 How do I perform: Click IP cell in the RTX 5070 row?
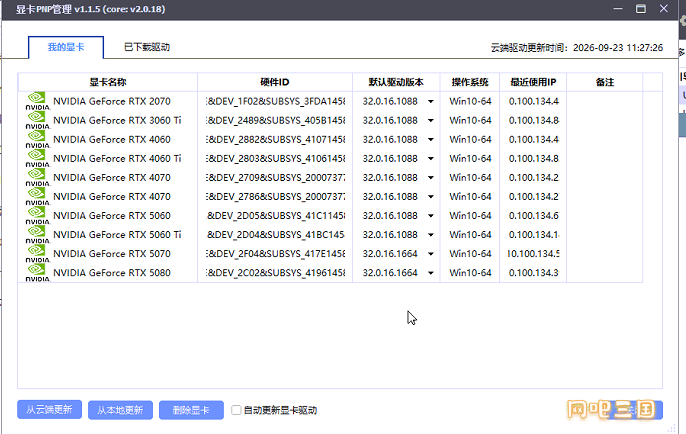(533, 254)
